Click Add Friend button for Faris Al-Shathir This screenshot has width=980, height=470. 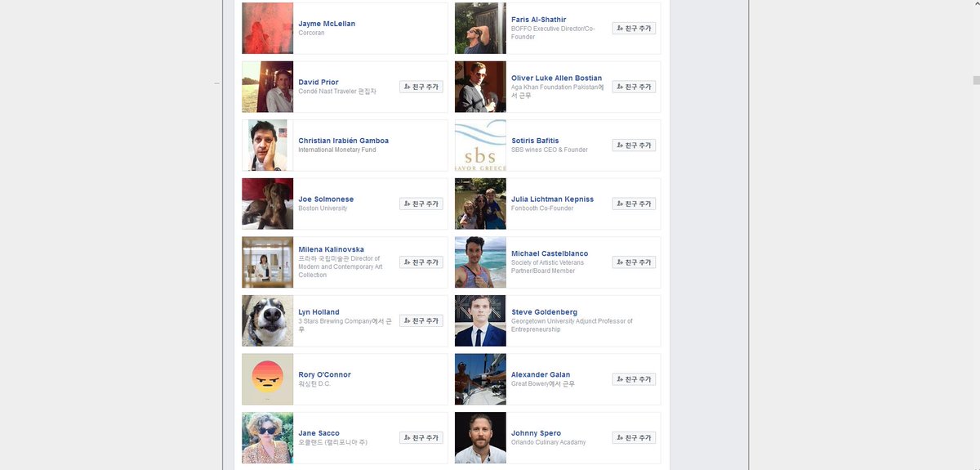[634, 29]
